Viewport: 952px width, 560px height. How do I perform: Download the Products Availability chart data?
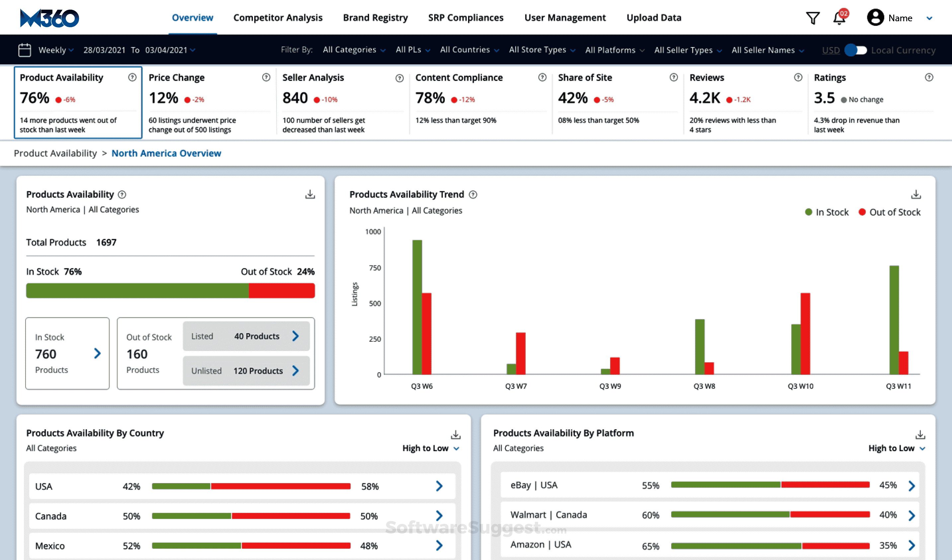[x=310, y=194]
